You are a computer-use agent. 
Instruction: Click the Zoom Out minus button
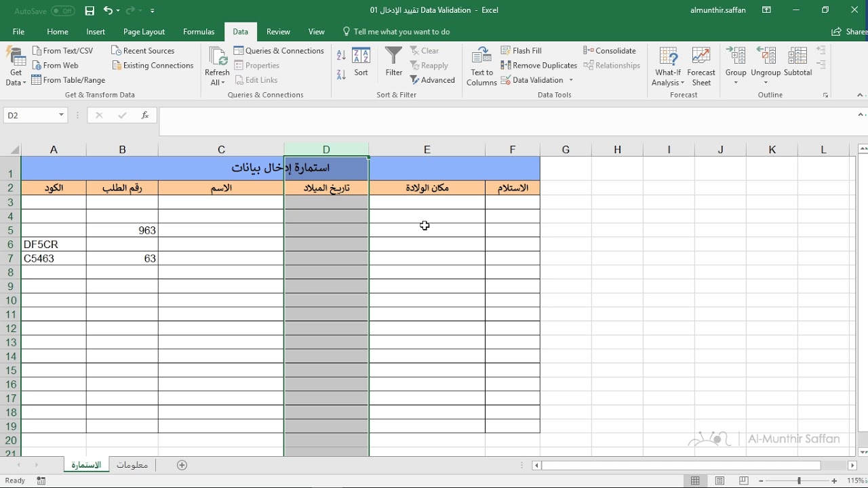coord(762,481)
